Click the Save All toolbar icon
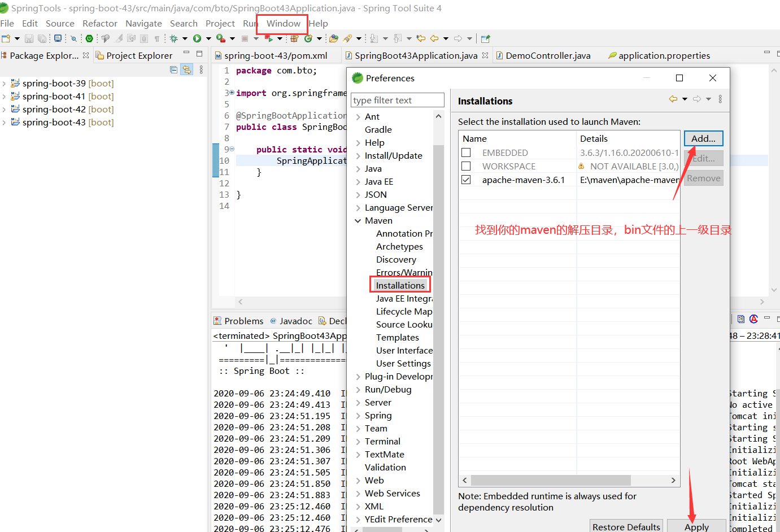 (42, 38)
